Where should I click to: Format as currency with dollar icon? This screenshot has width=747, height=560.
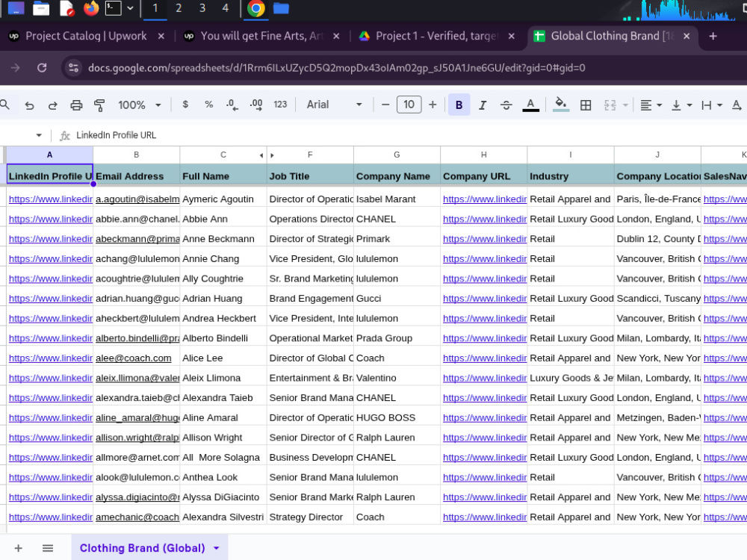(x=185, y=105)
